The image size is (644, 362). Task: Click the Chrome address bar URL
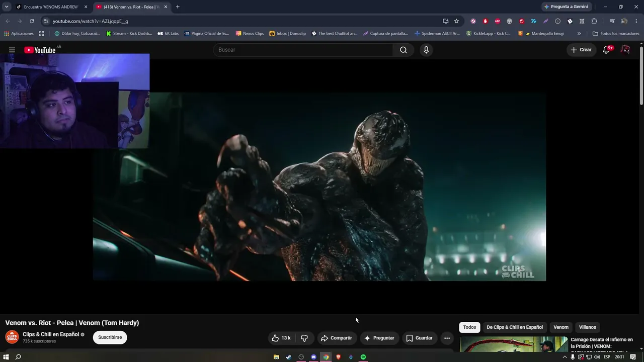pos(91,21)
